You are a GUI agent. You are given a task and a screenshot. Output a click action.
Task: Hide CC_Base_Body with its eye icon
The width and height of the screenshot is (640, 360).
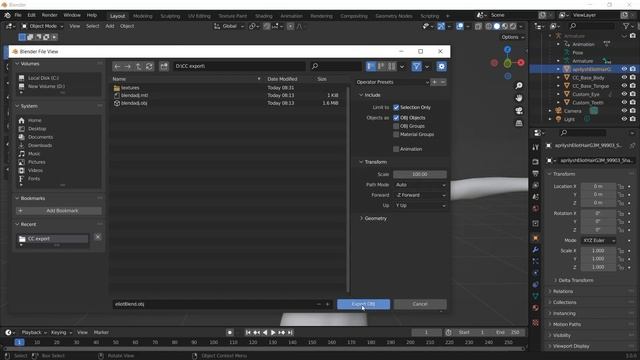(x=624, y=78)
